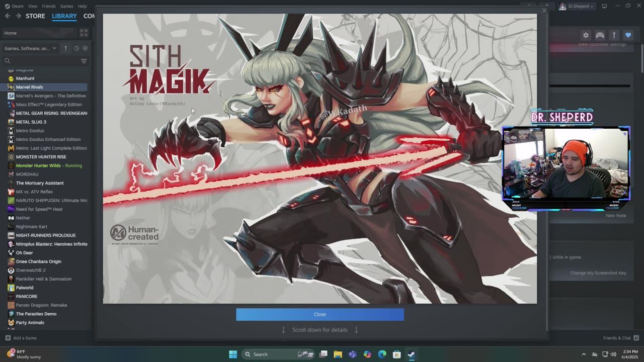Toggle the blue favorite heart icon

(x=628, y=35)
